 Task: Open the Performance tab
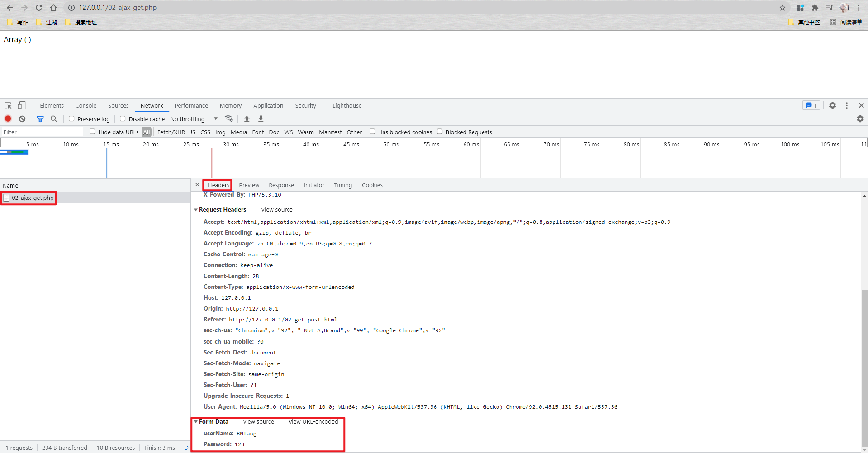(191, 105)
